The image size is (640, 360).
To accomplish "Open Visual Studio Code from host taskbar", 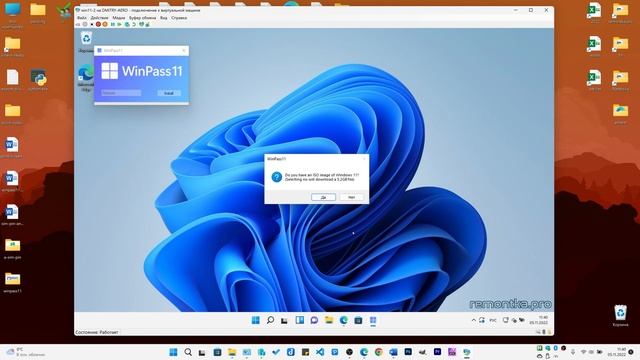I will (320, 352).
